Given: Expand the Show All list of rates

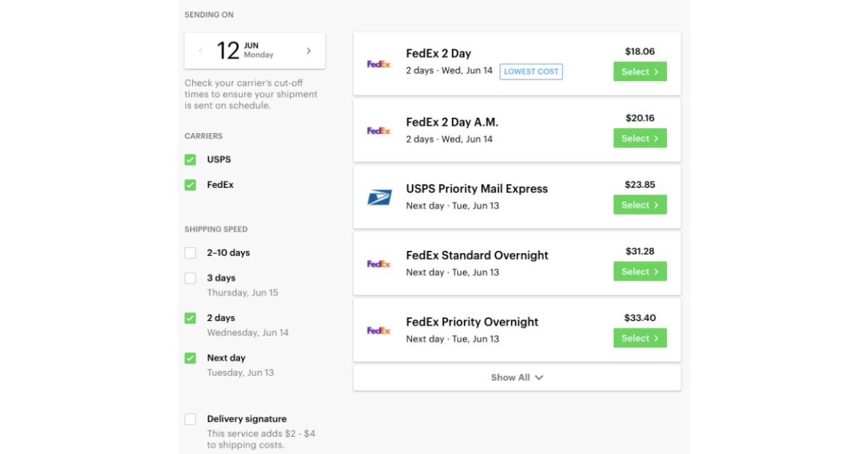Looking at the screenshot, I should point(516,377).
